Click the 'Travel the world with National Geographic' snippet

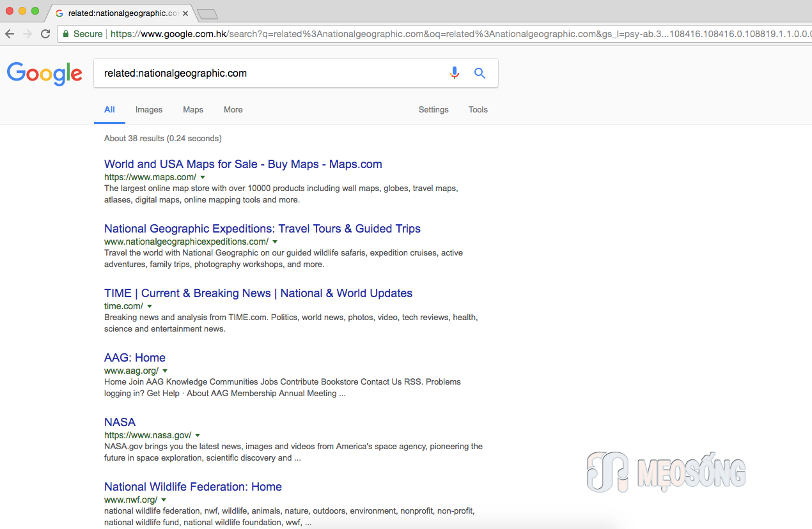tap(283, 259)
